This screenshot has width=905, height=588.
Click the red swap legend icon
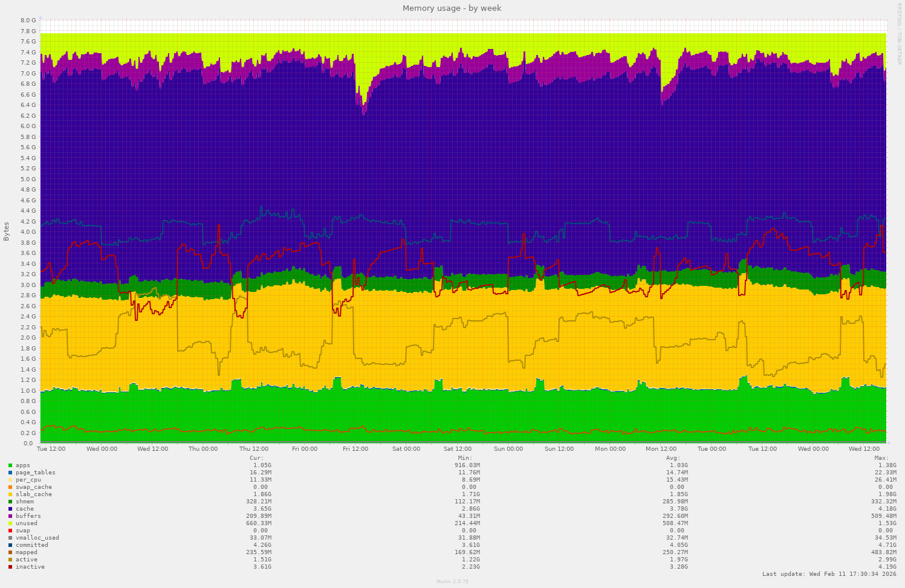click(10, 530)
